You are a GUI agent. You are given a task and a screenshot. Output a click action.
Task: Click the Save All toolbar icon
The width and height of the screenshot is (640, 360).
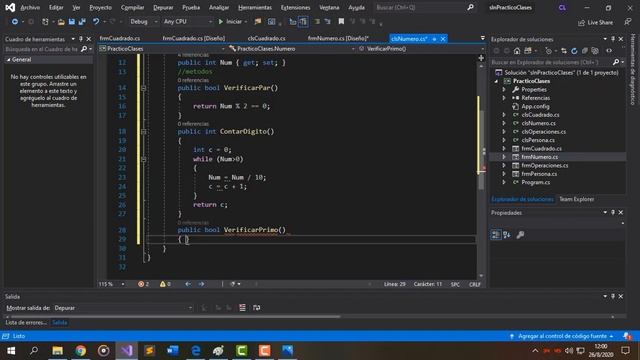pos(82,22)
